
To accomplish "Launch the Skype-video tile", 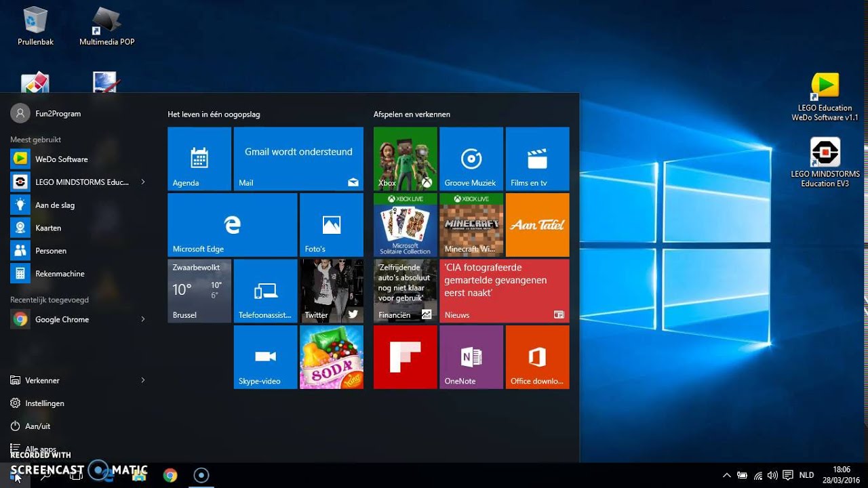I will click(265, 357).
